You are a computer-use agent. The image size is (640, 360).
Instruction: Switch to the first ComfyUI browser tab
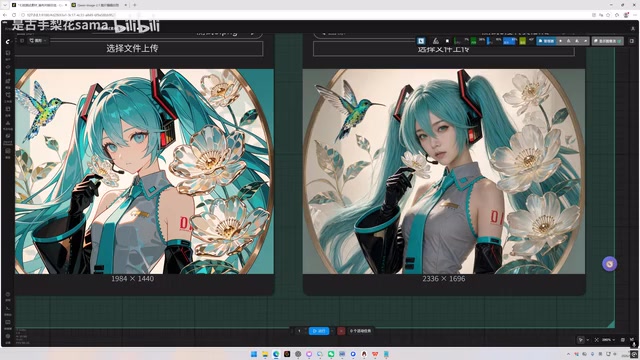(39, 5)
